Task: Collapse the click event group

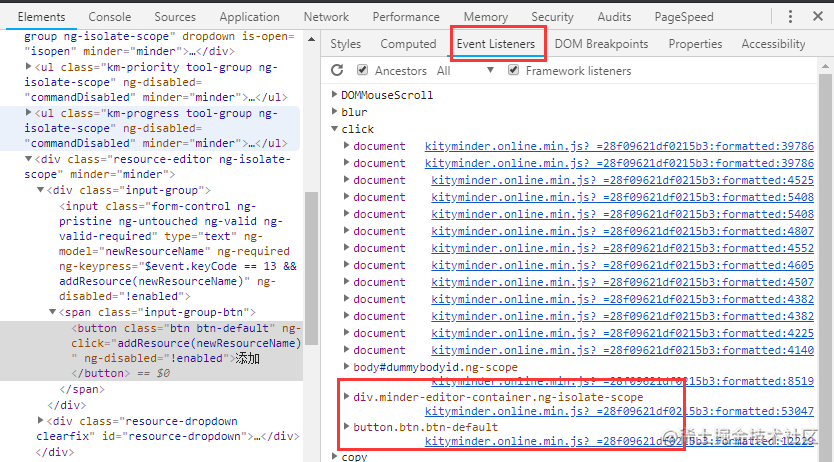Action: [x=334, y=129]
